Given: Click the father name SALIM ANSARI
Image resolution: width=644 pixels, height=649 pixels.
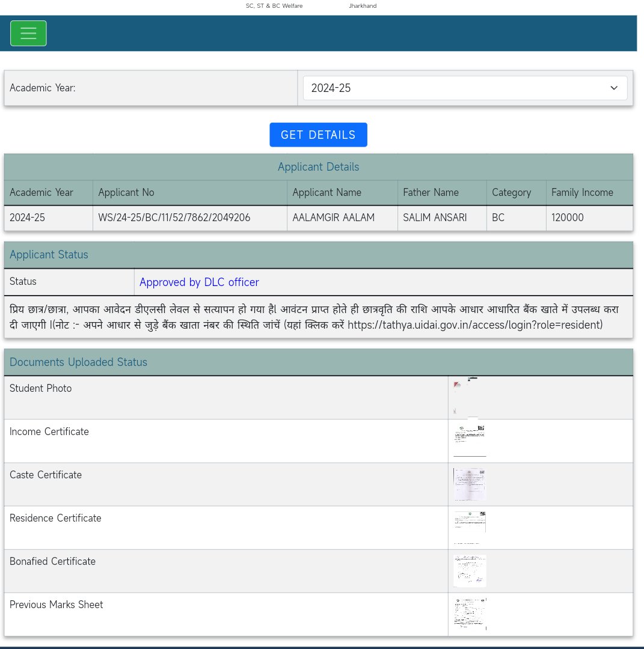Looking at the screenshot, I should (435, 218).
